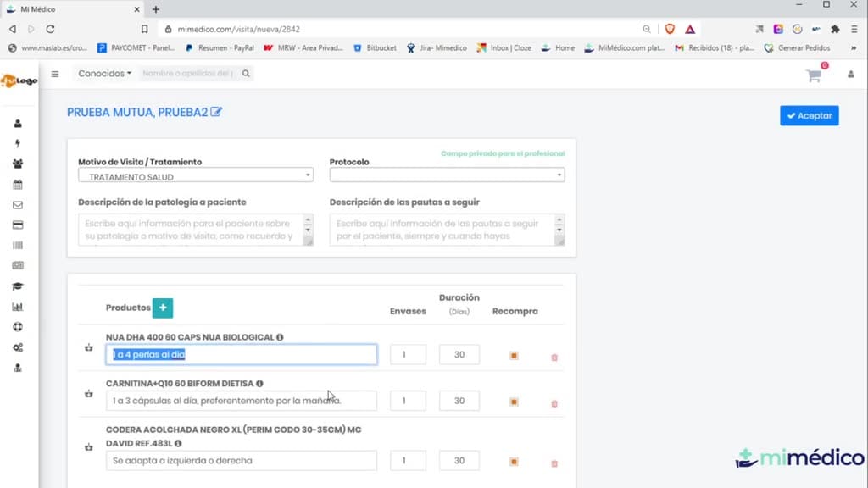Open the Generar Pedidos bookmark
Viewport: 868px width, 488px height.
[x=797, y=48]
